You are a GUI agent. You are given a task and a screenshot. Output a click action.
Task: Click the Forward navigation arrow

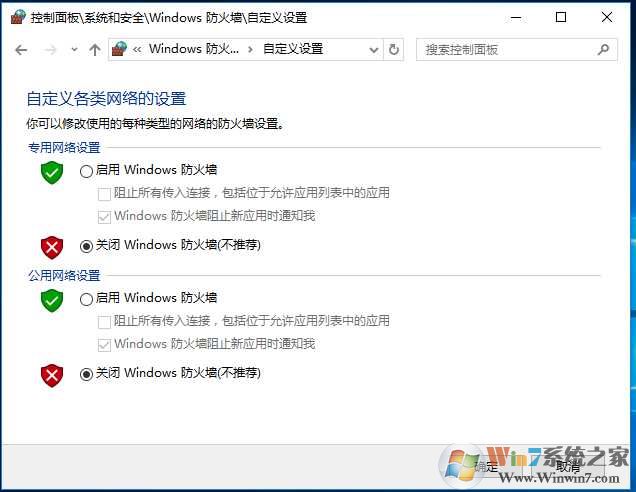tap(51, 50)
